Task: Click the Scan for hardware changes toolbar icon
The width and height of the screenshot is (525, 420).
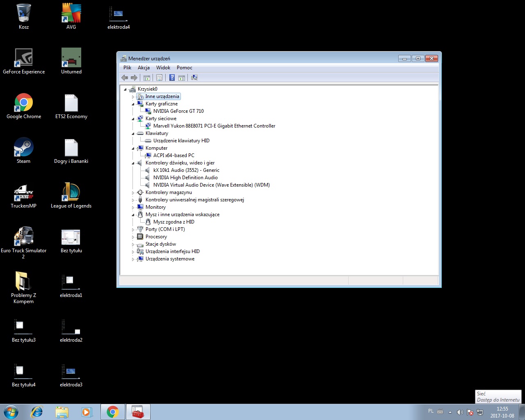Action: (x=194, y=78)
